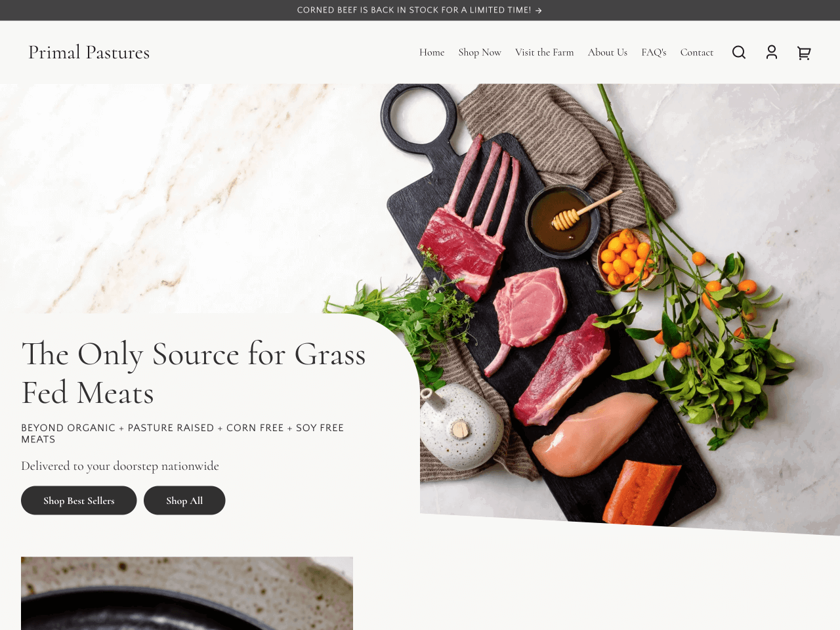Viewport: 840px width, 630px height.
Task: Click the arrow in the announcement bar
Action: pos(539,10)
